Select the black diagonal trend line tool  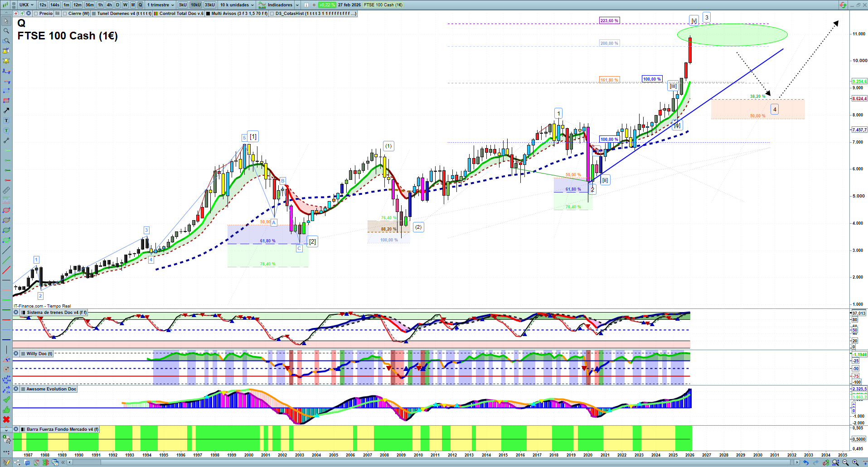tap(6, 250)
